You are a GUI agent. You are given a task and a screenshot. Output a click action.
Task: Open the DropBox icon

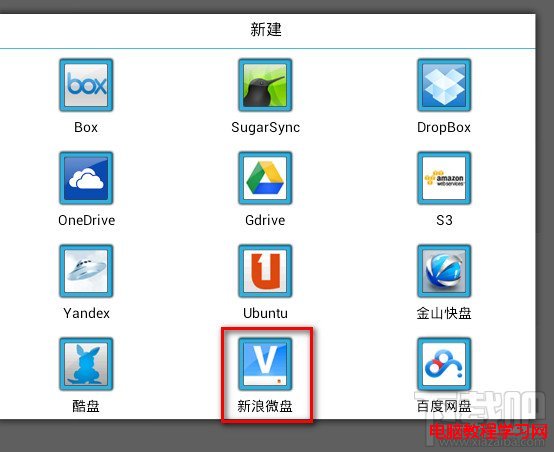point(444,85)
